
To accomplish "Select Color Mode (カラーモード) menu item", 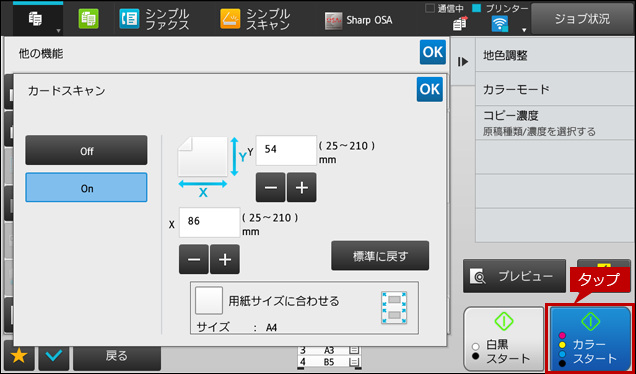I will pyautogui.click(x=555, y=89).
